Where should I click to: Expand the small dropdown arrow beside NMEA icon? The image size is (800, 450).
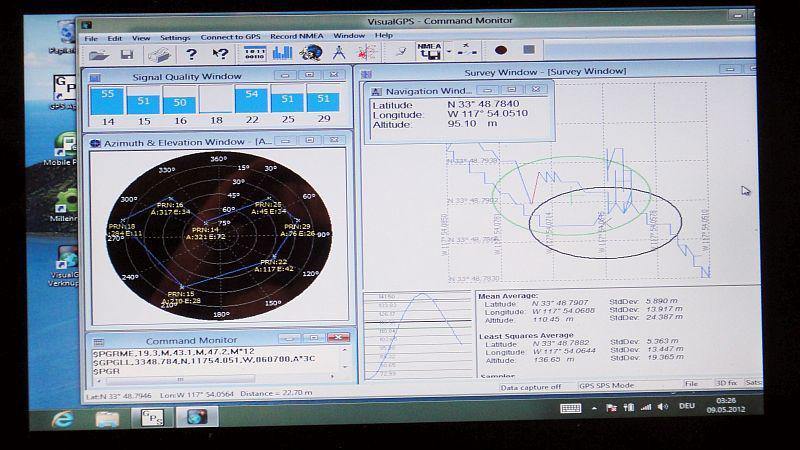pos(449,51)
